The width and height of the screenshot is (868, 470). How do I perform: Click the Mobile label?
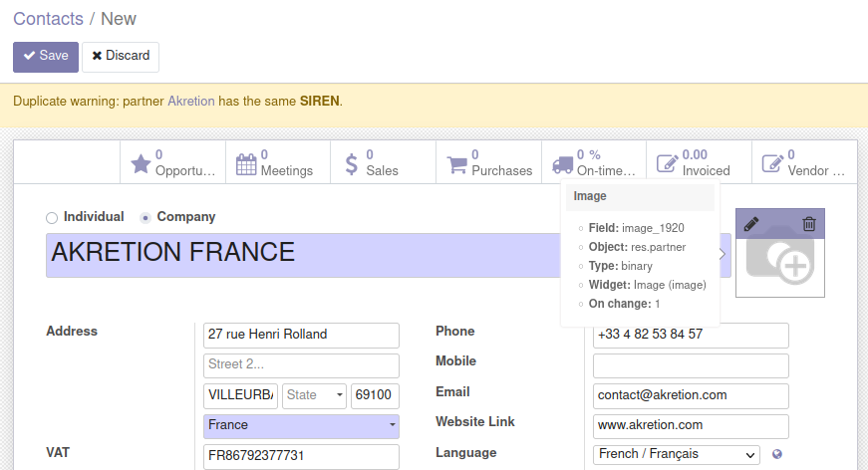[455, 361]
